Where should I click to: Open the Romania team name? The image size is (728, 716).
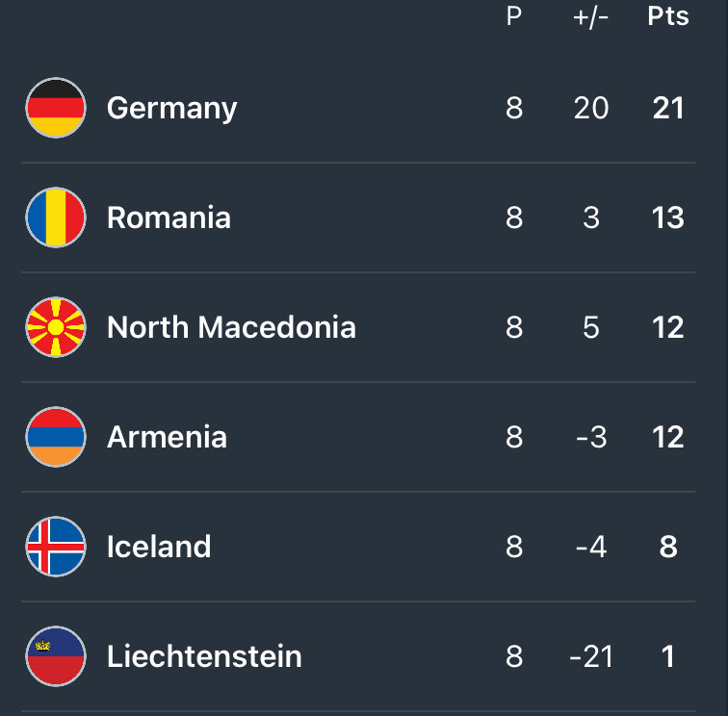[x=169, y=217]
